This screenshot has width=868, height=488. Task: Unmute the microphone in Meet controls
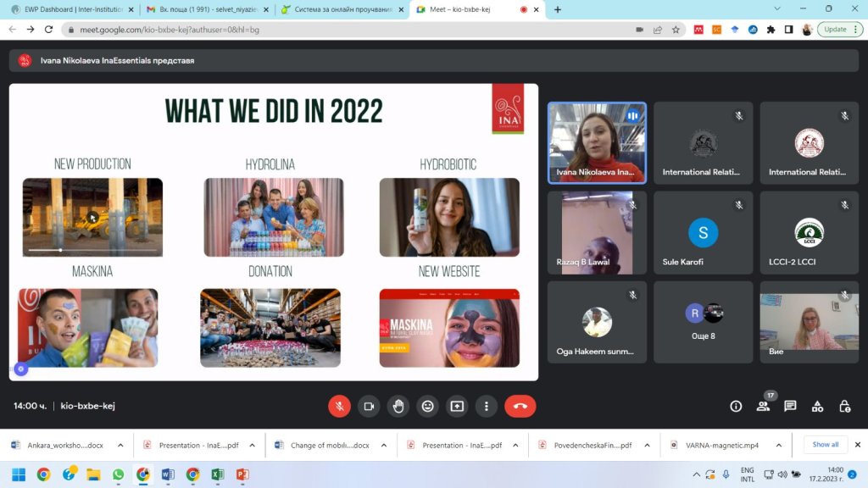339,406
